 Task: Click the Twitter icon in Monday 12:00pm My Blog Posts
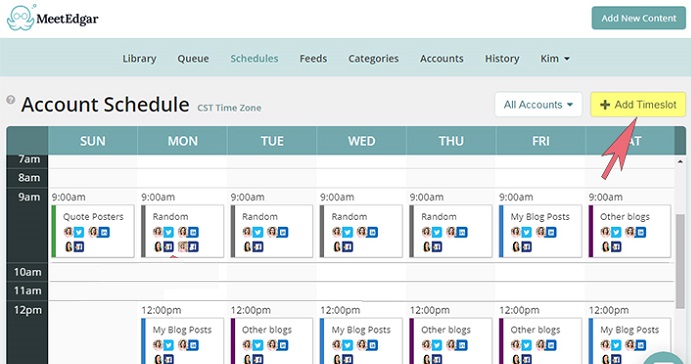(168, 345)
